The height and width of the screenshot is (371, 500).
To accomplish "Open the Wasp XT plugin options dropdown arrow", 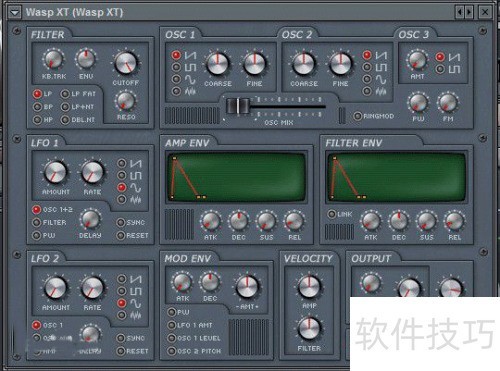I will coord(14,13).
